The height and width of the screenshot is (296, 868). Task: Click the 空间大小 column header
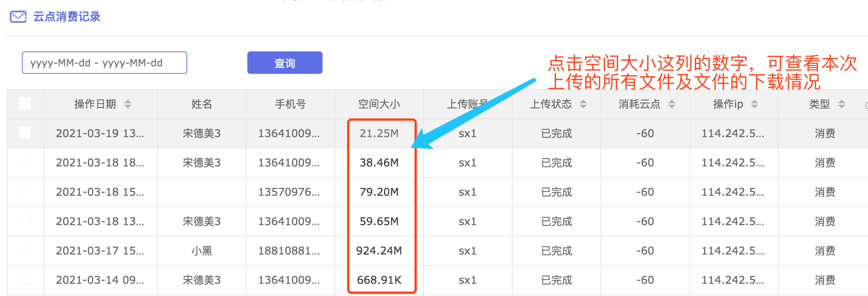tap(379, 104)
